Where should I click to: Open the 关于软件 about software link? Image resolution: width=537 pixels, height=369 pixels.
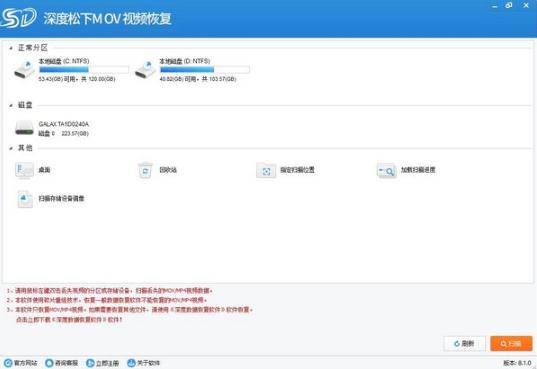pos(143,363)
